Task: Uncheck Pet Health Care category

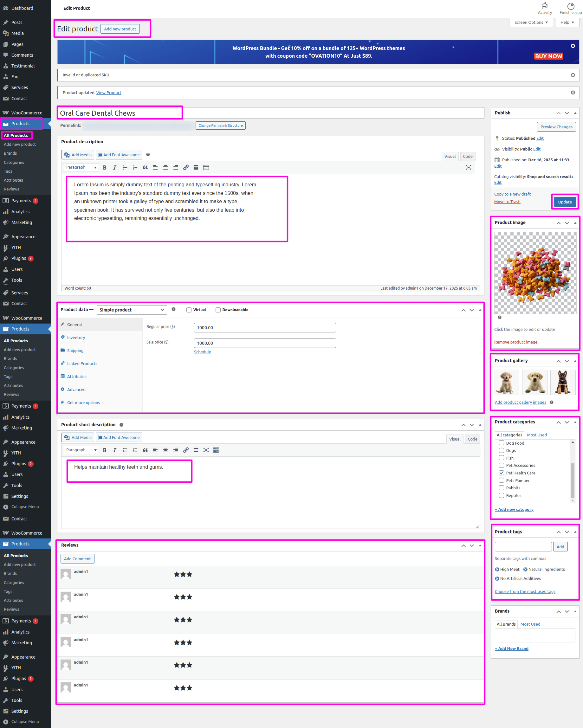Action: click(x=502, y=473)
